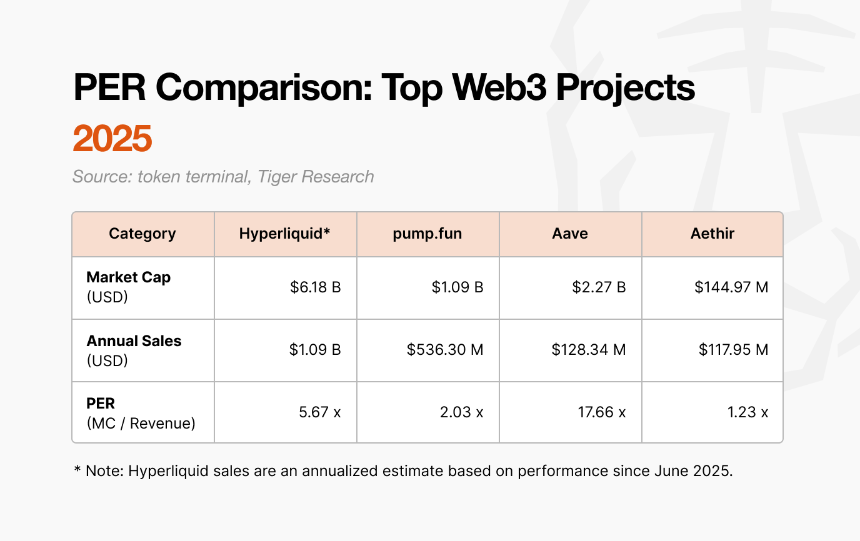Select the Annual Sales row label
Screen dimensions: 860x541
(143, 350)
